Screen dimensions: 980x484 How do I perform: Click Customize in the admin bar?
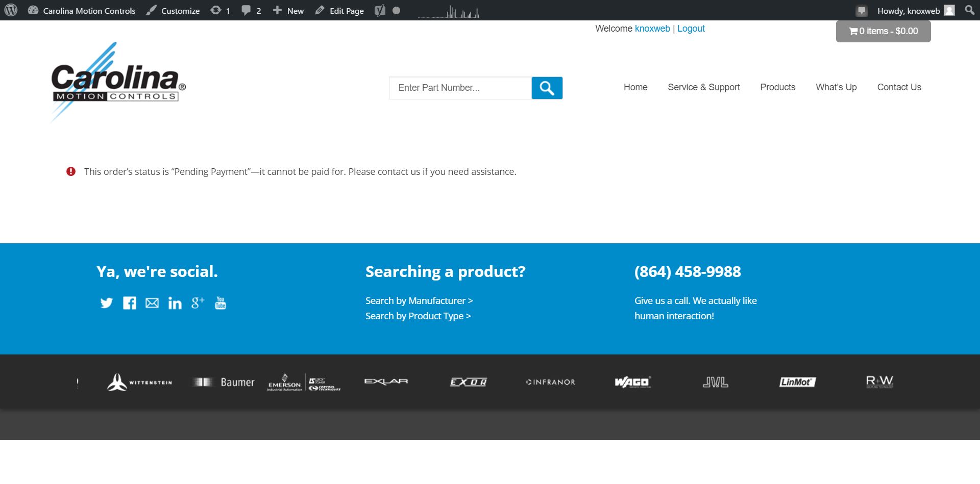pyautogui.click(x=173, y=11)
